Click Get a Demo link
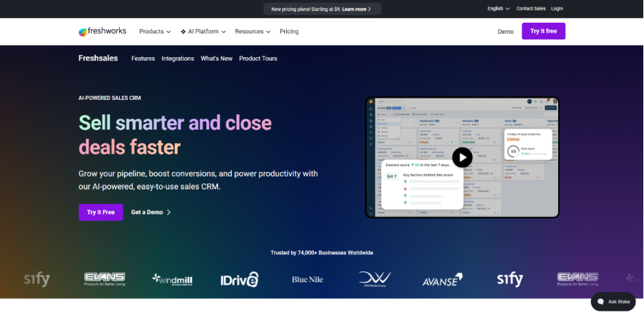The width and height of the screenshot is (644, 319). click(x=151, y=212)
